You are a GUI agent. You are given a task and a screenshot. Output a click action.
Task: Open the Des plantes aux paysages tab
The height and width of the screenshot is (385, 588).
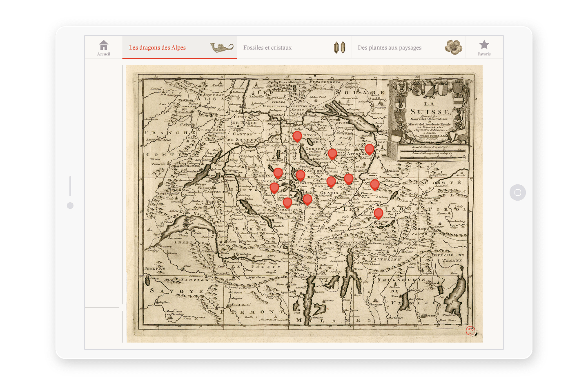tap(408, 48)
